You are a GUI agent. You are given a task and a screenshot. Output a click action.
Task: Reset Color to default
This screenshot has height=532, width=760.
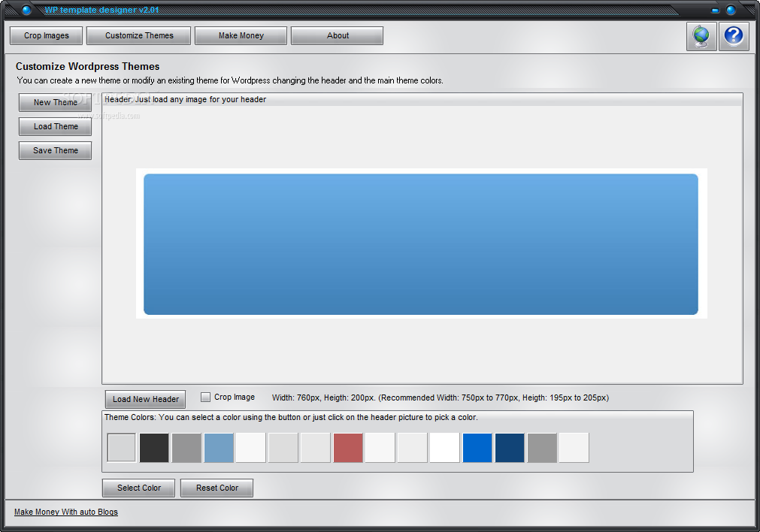pyautogui.click(x=216, y=488)
